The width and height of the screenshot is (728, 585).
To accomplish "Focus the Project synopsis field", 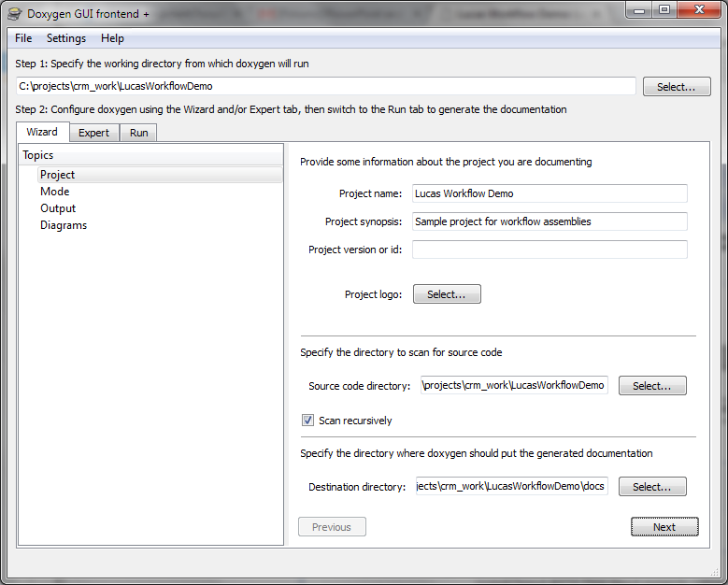I will click(x=550, y=221).
